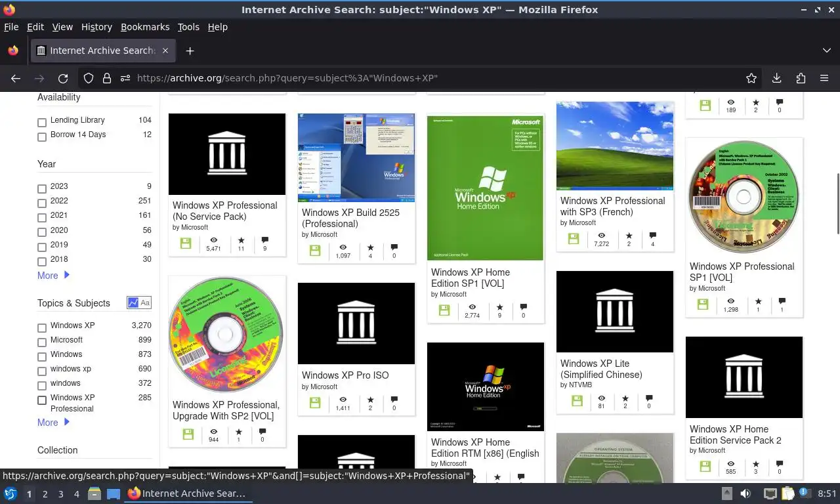Click the floppy icon under Windows XP Home Edition Service Pack 2
This screenshot has height=504, width=840.
coord(705,466)
